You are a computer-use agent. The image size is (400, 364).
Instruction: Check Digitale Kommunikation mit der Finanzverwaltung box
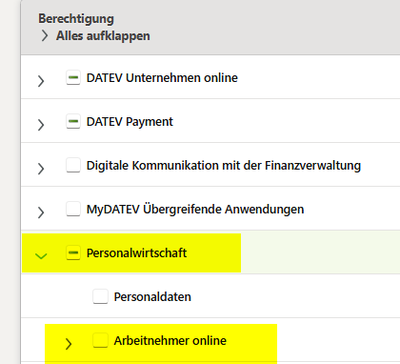coord(73,165)
